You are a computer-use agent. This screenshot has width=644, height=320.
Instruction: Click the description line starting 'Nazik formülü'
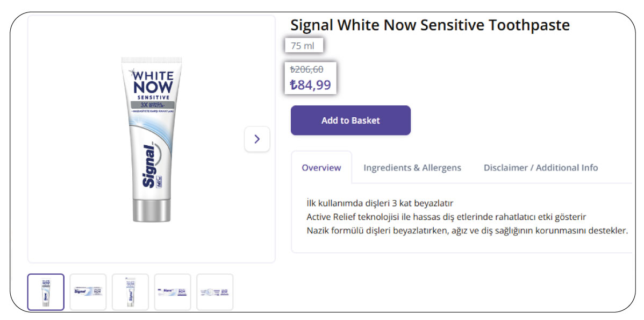coord(467,230)
